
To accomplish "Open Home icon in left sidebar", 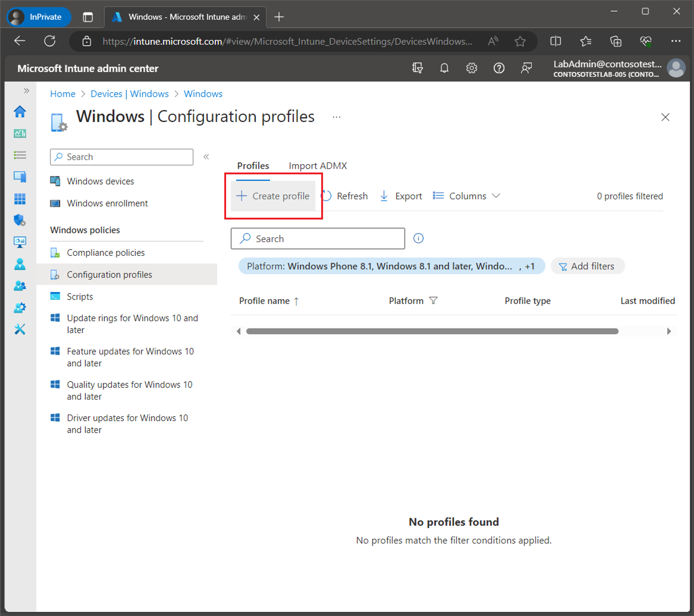I will [x=20, y=112].
